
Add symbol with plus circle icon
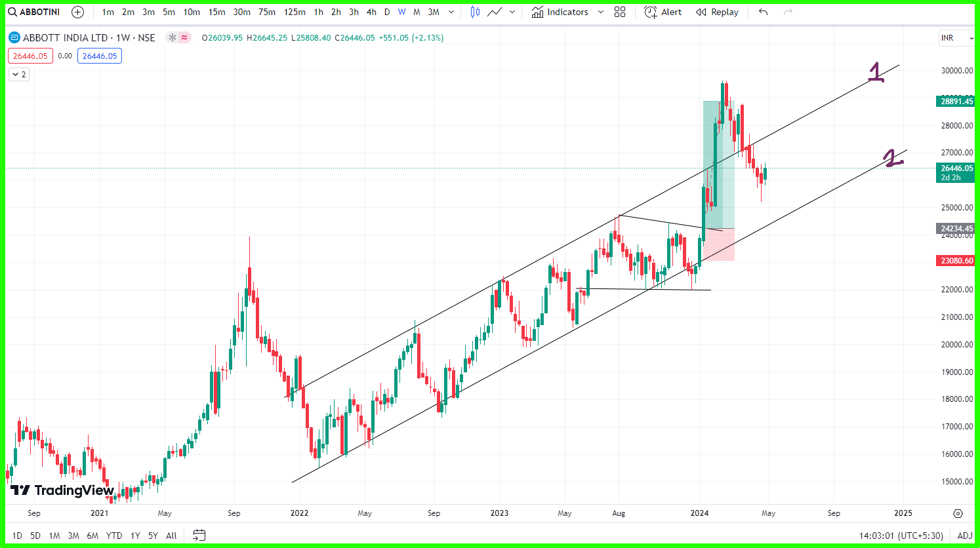coord(77,12)
